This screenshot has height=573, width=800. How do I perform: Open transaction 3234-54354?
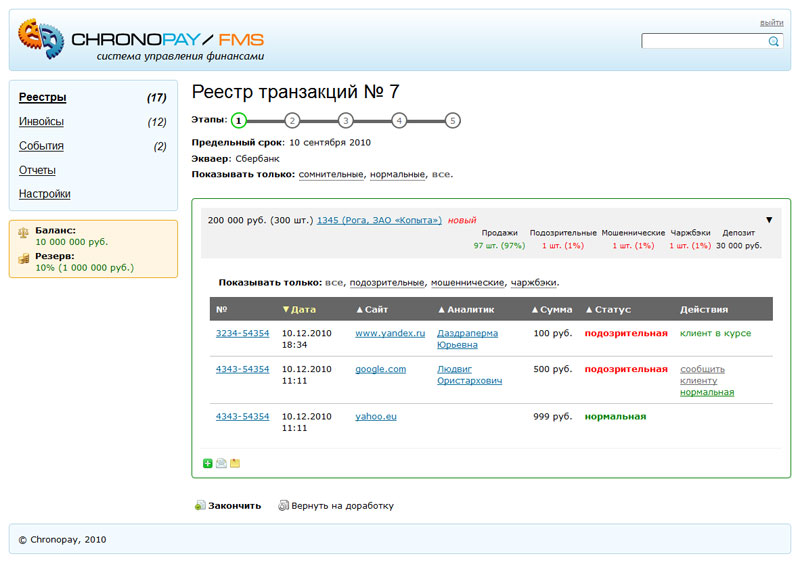(242, 333)
